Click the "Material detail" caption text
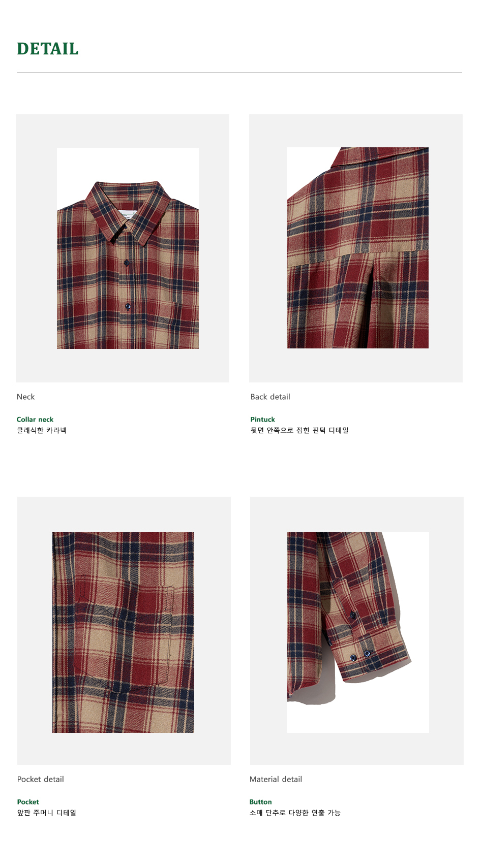483x868 pixels. click(276, 779)
